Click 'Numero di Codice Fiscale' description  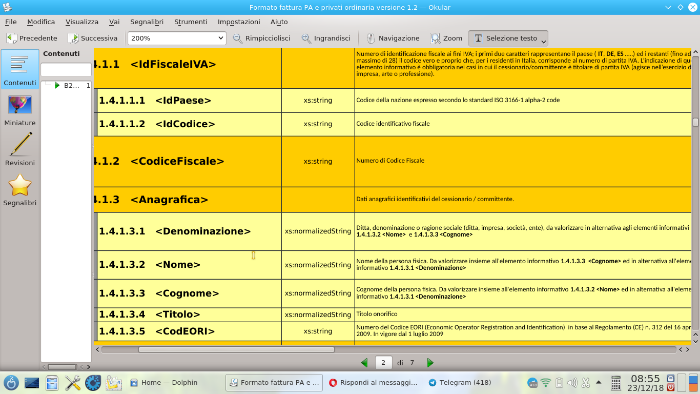(390, 161)
